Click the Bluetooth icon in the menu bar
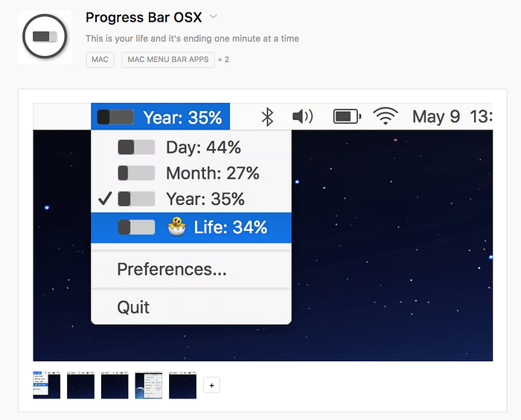521x420 pixels. [267, 117]
